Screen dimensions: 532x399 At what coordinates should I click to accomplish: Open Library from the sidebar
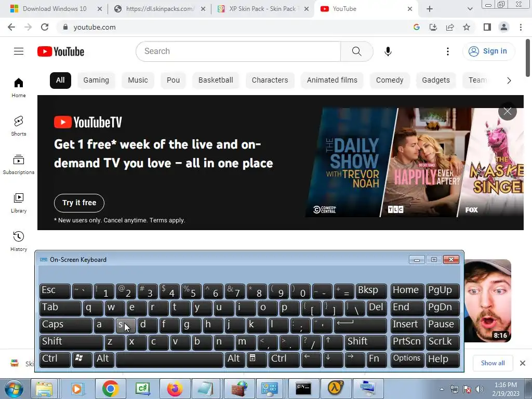pos(19,203)
